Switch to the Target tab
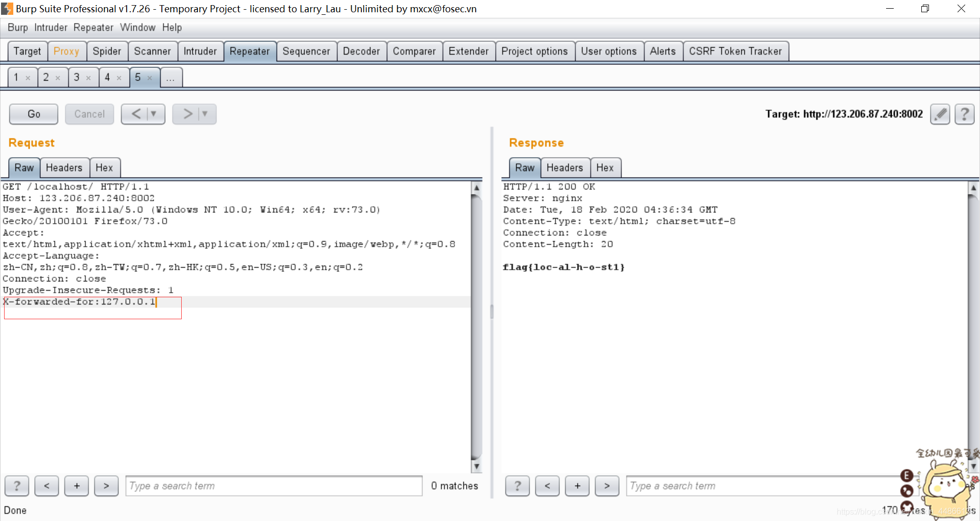Image resolution: width=980 pixels, height=521 pixels. coord(28,51)
